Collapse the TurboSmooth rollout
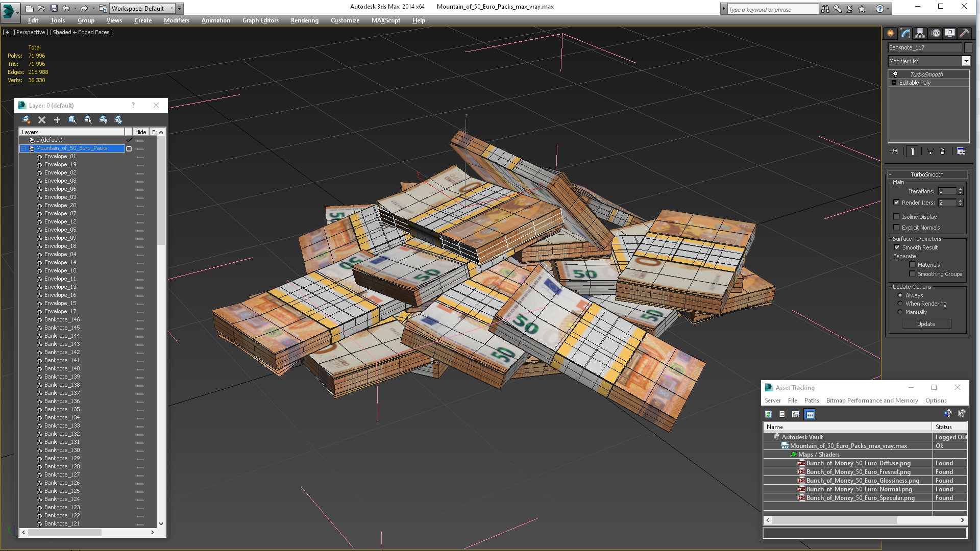This screenshot has height=551, width=980. coord(890,174)
